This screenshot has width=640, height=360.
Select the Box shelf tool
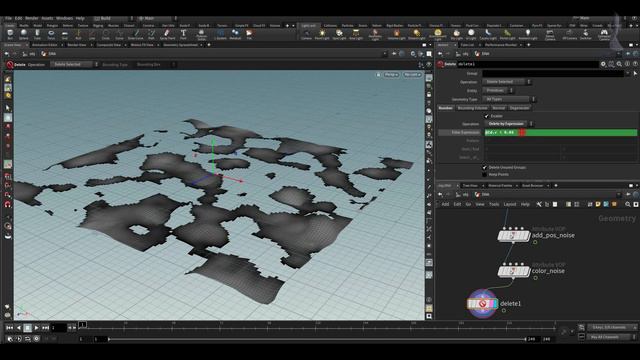(x=10, y=34)
